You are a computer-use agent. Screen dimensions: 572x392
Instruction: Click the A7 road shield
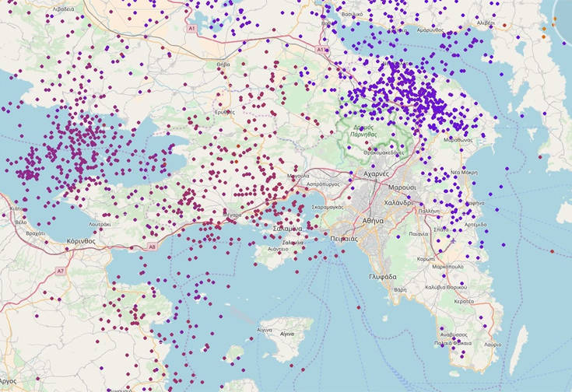coord(60,271)
